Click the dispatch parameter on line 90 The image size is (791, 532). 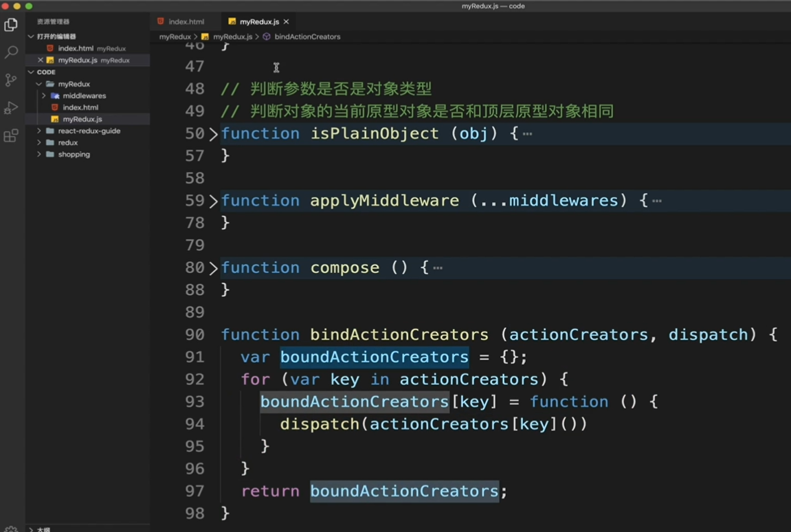click(x=708, y=335)
